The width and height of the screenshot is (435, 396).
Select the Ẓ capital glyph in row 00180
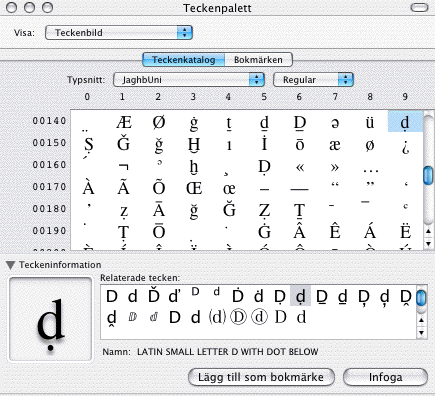tap(264, 211)
